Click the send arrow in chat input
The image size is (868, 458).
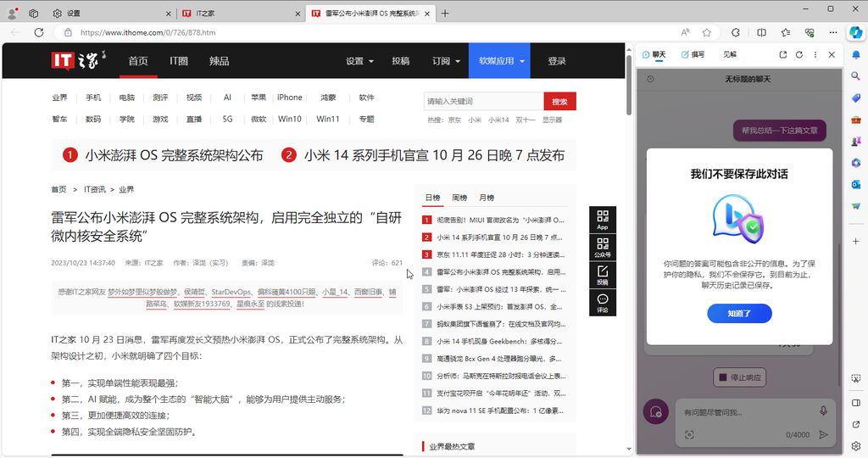[x=823, y=435]
